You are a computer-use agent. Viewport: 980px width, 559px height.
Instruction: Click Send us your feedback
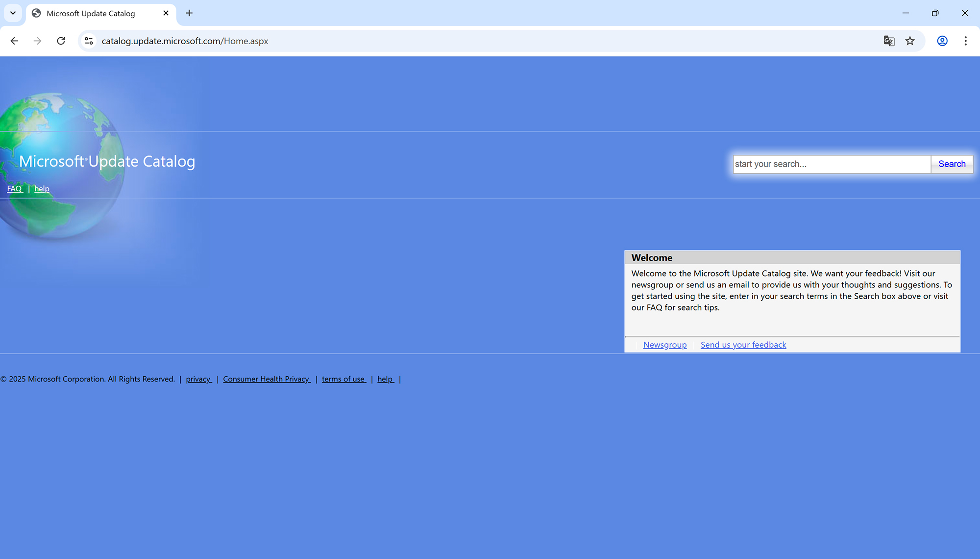pyautogui.click(x=743, y=345)
